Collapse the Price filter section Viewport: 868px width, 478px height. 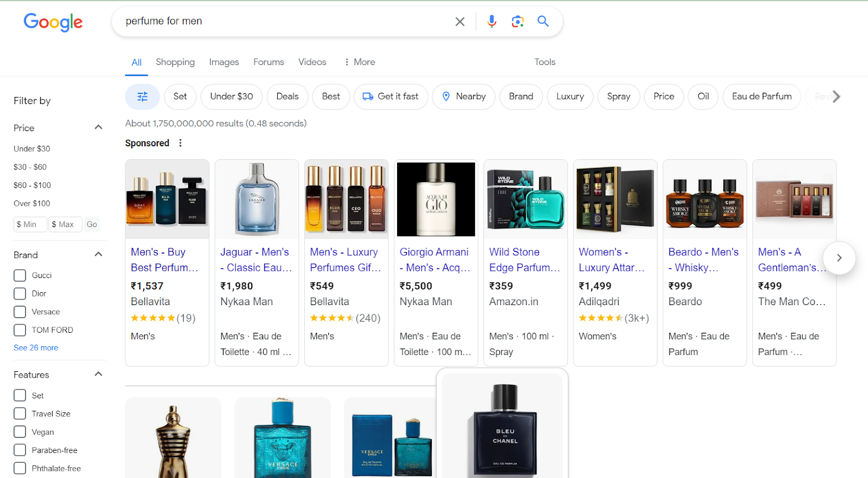coord(98,127)
